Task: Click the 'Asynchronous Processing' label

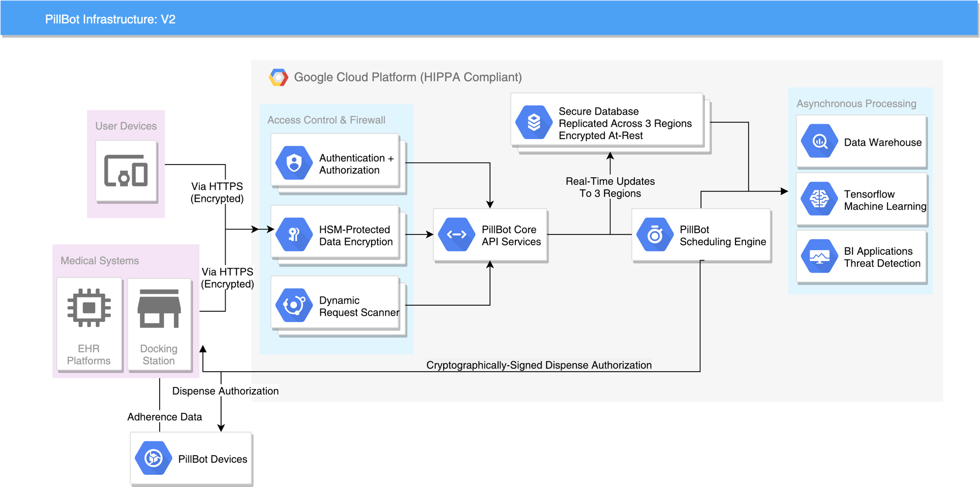Action: click(856, 104)
